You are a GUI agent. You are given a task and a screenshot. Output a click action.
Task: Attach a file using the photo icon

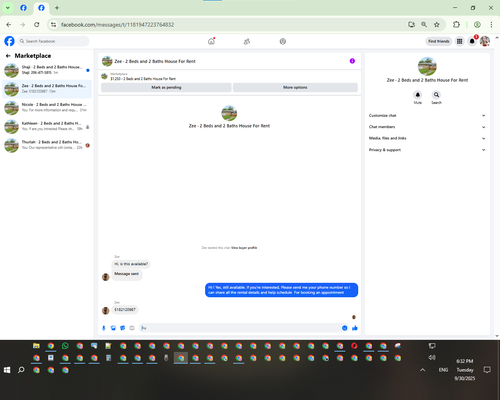click(113, 328)
